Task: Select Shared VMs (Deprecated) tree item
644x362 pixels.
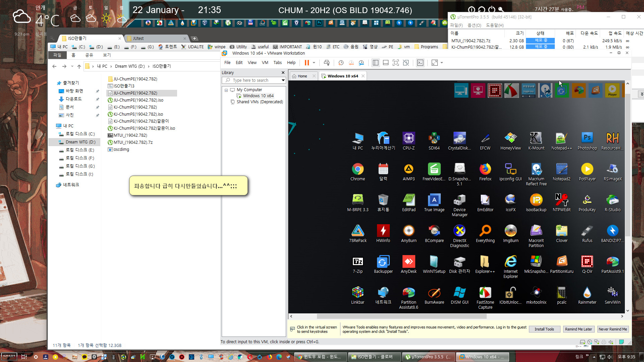Action: pos(260,102)
